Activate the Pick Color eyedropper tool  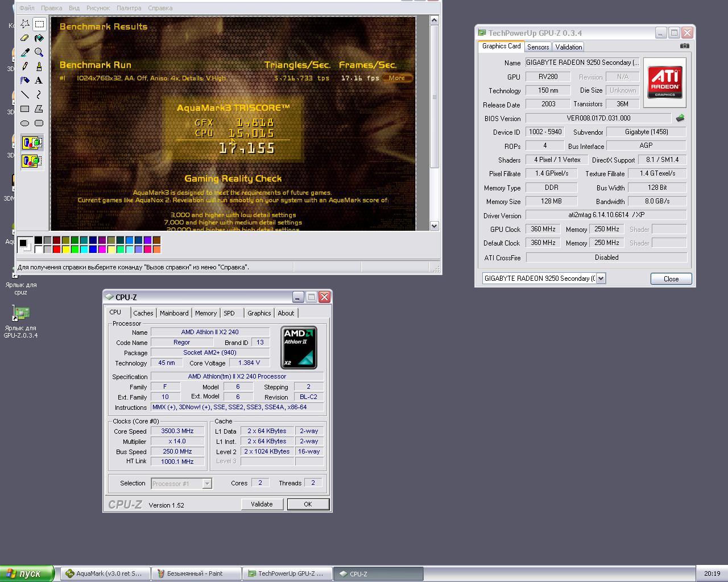point(25,52)
